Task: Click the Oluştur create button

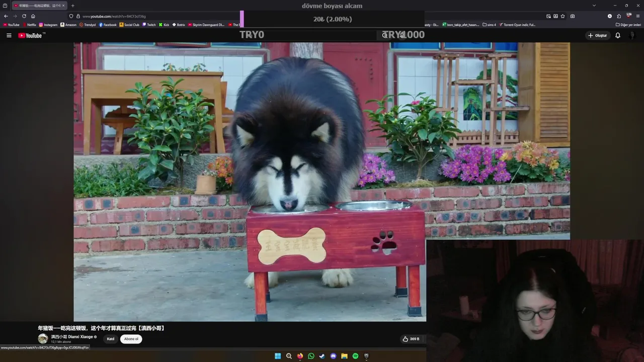Action: pos(597,35)
